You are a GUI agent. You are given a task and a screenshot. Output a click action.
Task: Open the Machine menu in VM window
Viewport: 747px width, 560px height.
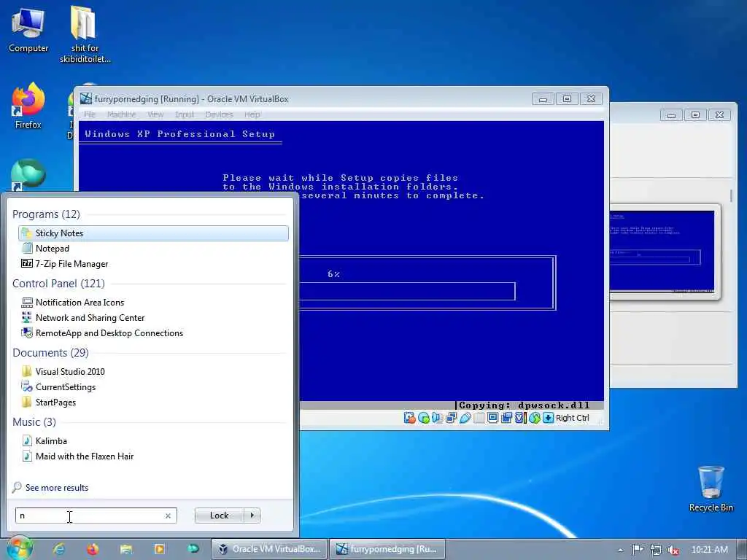122,114
